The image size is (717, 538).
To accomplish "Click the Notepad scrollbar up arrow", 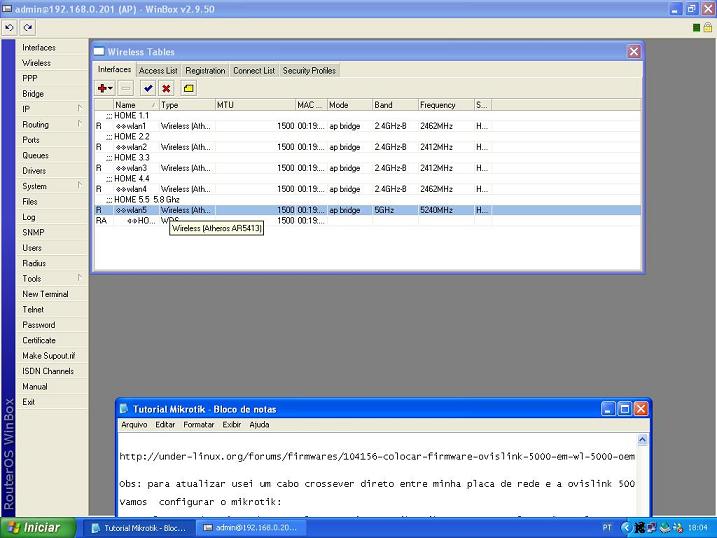I will tap(642, 440).
